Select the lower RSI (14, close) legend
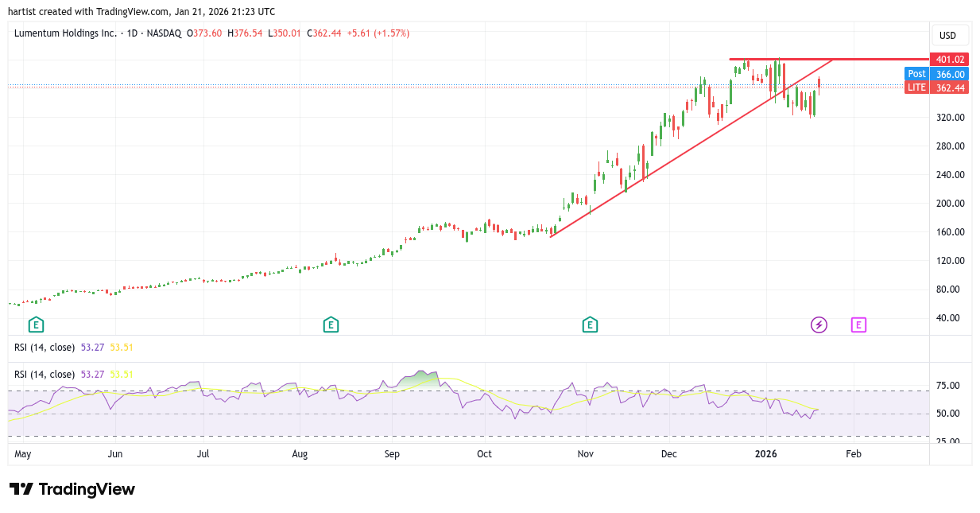This screenshot has height=513, width=980. pos(45,375)
